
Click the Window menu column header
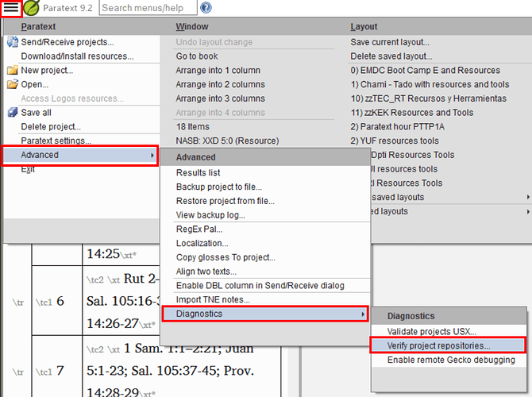pos(192,26)
